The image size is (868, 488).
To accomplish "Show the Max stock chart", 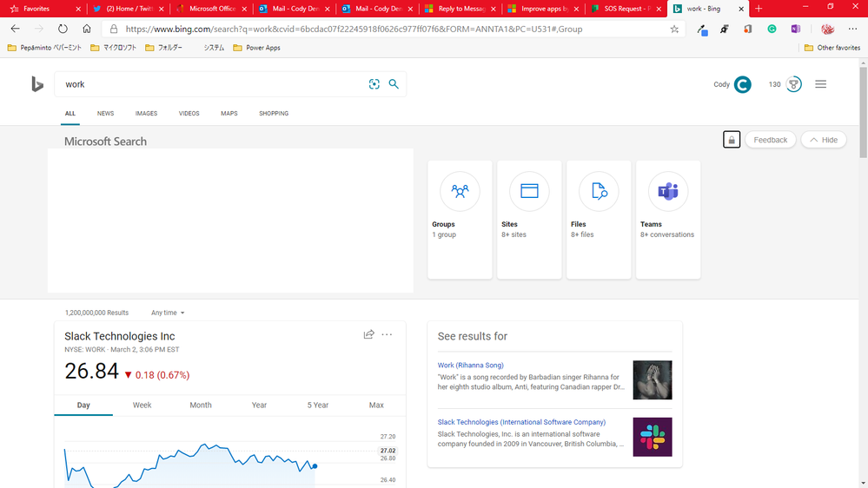I will click(x=376, y=405).
